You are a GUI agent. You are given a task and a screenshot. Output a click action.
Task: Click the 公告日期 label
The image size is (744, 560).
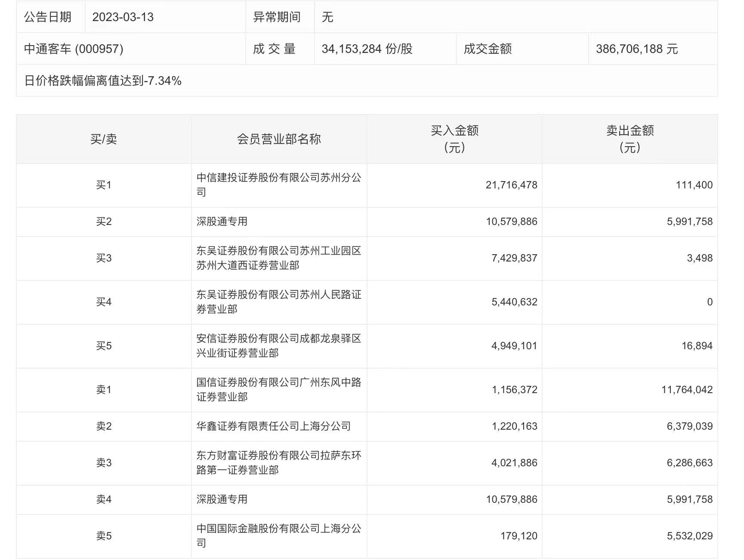tap(48, 17)
